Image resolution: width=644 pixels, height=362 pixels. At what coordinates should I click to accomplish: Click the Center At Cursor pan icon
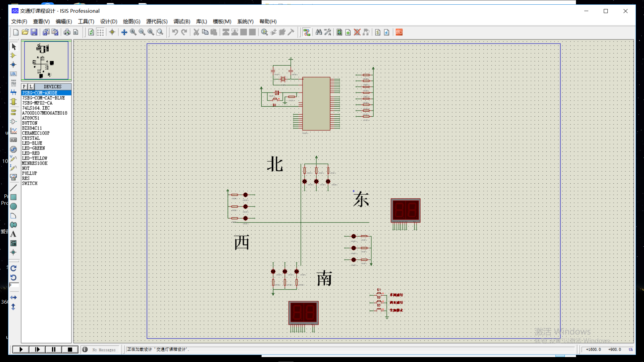124,32
